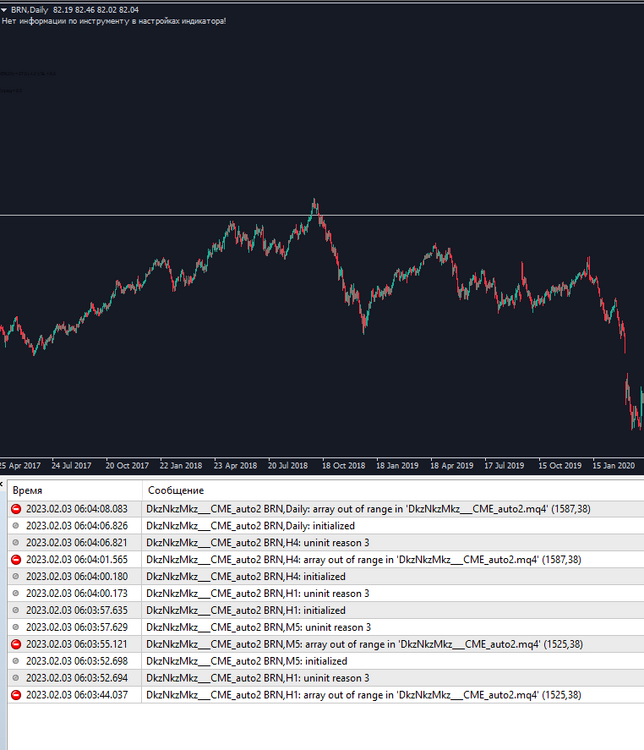
Task: Select message 'BRN,H4: initialized'
Action: point(246,576)
